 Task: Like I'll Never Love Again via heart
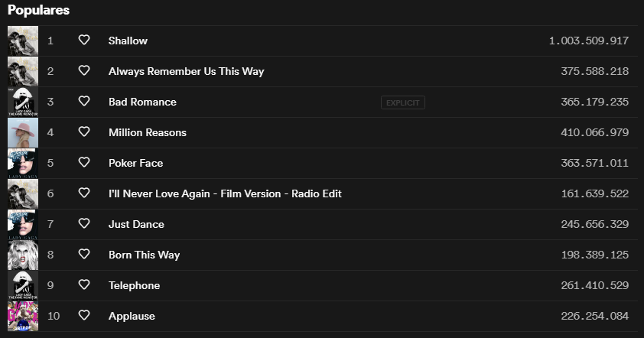[84, 193]
